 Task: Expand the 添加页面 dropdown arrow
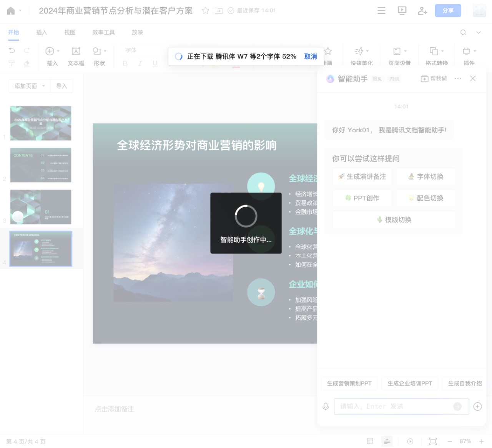click(x=44, y=86)
